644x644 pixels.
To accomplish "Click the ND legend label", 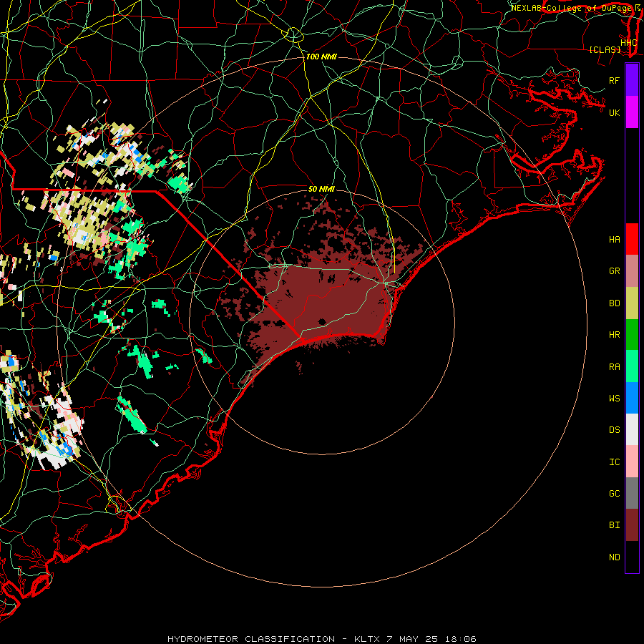I will click(x=614, y=557).
